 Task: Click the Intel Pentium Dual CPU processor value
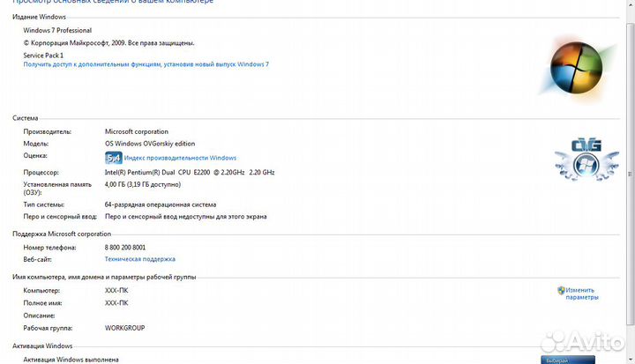point(189,172)
